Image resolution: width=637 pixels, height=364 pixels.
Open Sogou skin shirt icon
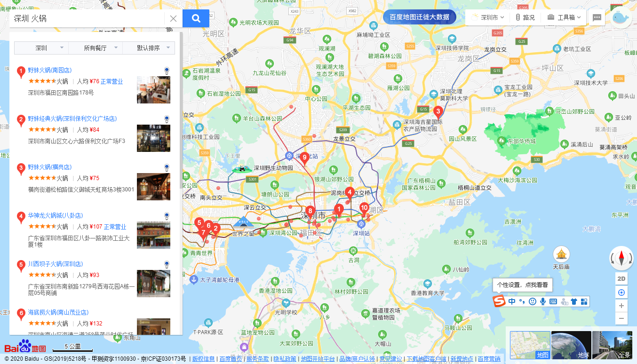click(x=573, y=301)
